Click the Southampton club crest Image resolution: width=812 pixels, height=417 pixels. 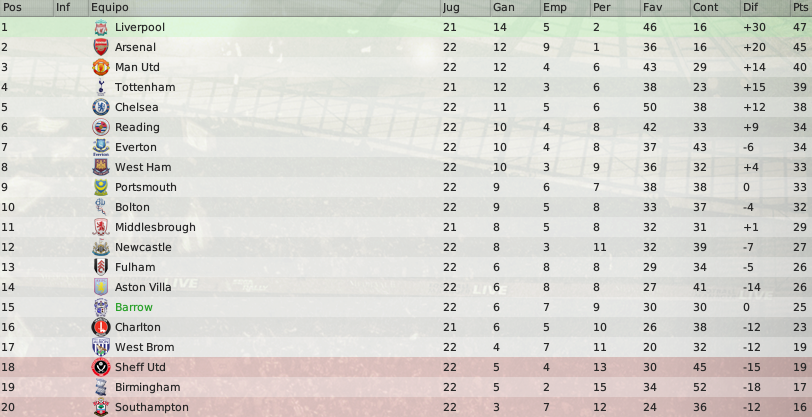[x=100, y=407]
